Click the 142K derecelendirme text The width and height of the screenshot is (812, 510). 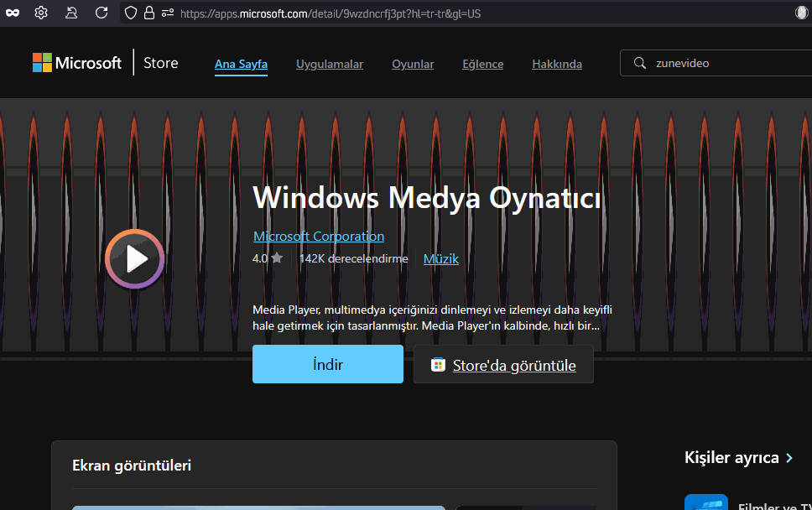354,258
